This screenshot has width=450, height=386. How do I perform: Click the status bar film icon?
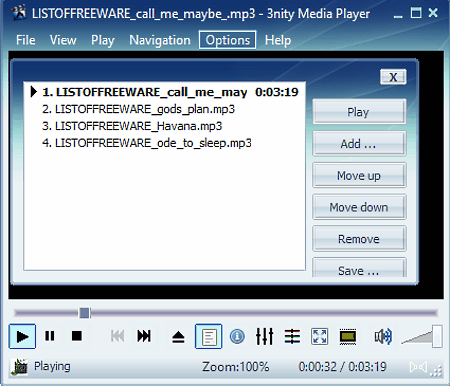[19, 367]
